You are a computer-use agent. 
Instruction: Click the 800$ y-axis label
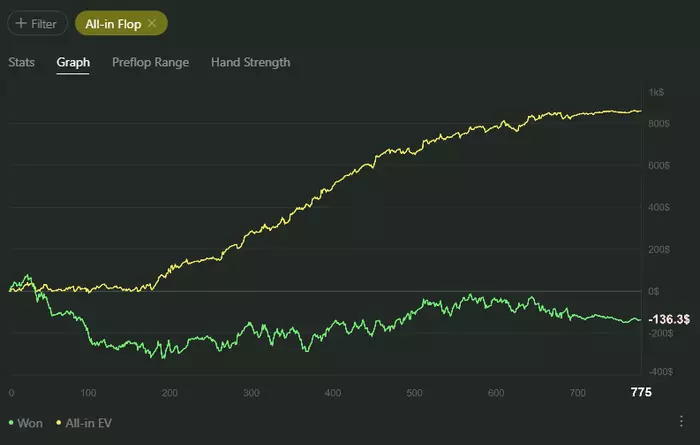point(658,124)
